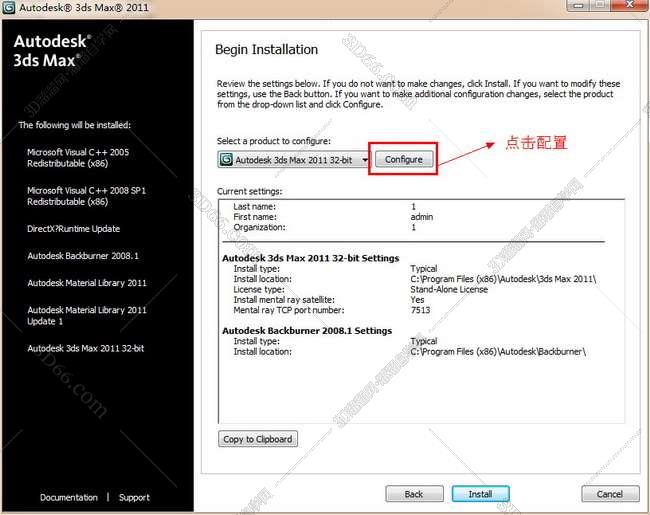Go Back to previous step
650x515 pixels.
tap(414, 494)
